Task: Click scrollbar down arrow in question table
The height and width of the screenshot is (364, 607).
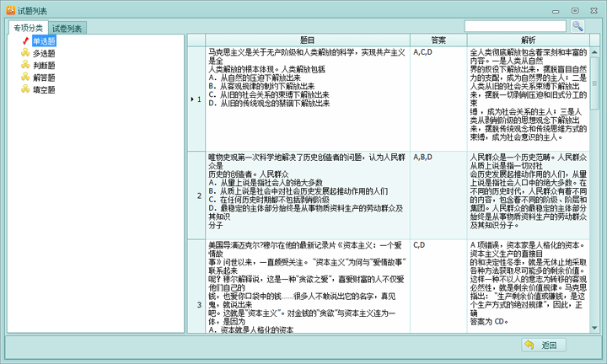Action: pyautogui.click(x=595, y=326)
